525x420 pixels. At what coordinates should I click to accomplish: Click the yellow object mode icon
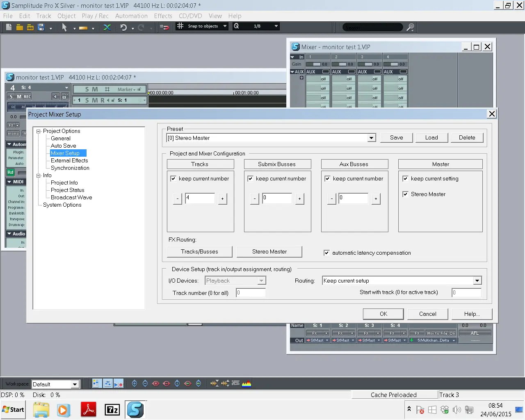[x=83, y=28]
